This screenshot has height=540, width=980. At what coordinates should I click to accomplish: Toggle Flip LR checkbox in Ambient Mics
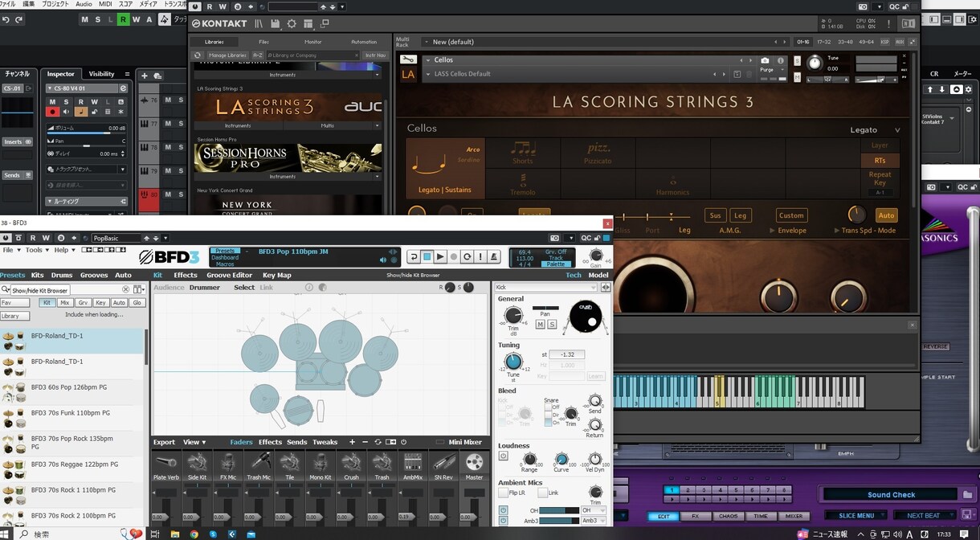click(503, 493)
